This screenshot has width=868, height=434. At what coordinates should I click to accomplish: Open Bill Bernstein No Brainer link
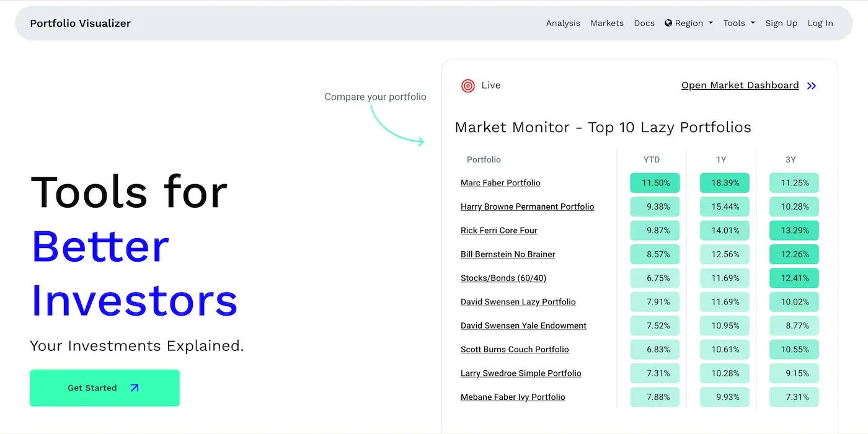508,254
